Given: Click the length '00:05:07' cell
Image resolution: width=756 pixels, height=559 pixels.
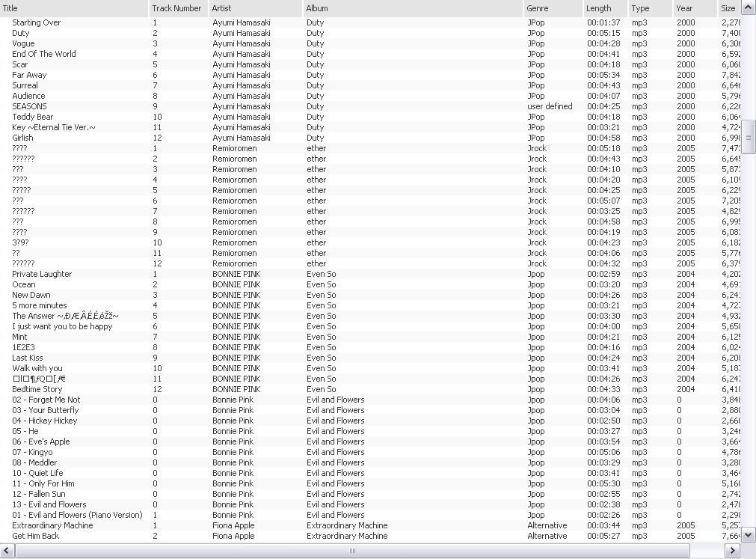Looking at the screenshot, I should pyautogui.click(x=603, y=201).
